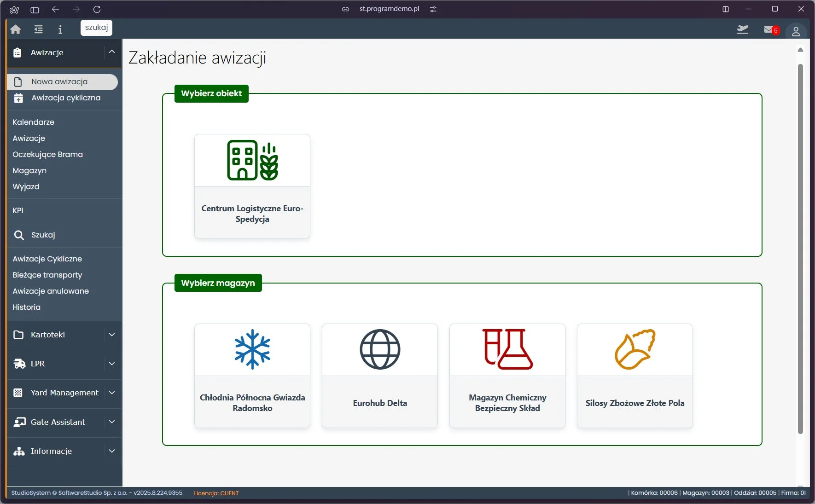Collapse the Awizacje menu section

click(x=112, y=52)
